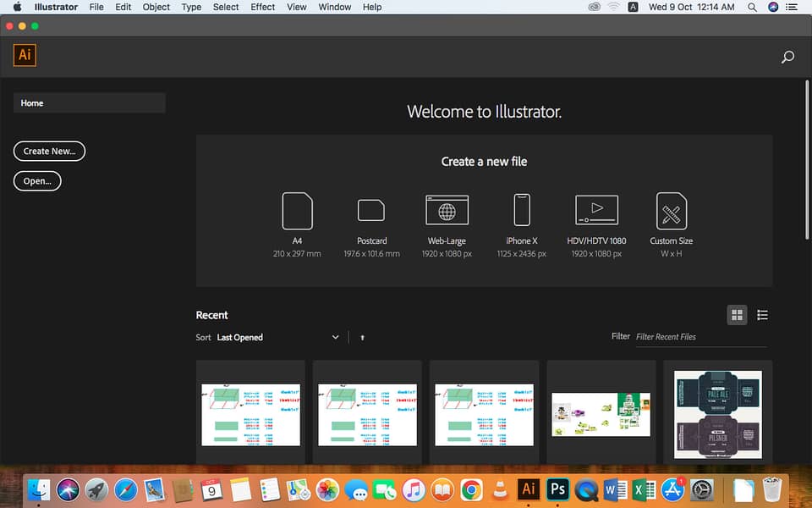The height and width of the screenshot is (508, 812).
Task: Switch recent files to list view
Action: point(762,315)
